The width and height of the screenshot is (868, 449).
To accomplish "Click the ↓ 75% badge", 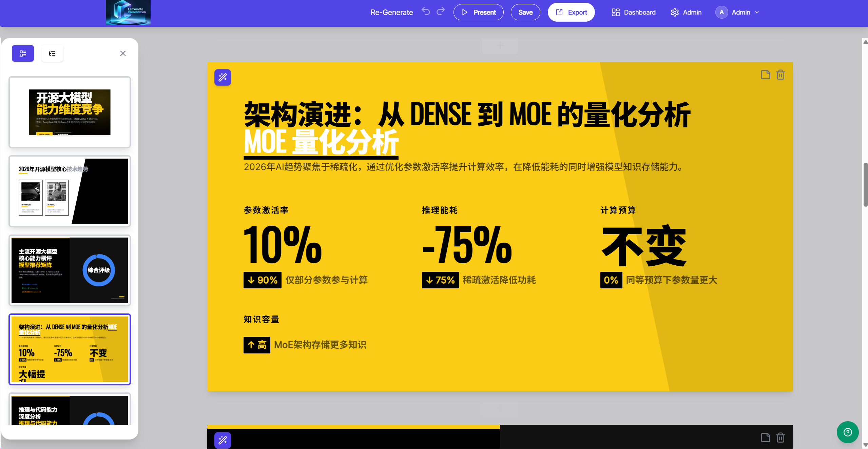I will point(440,280).
